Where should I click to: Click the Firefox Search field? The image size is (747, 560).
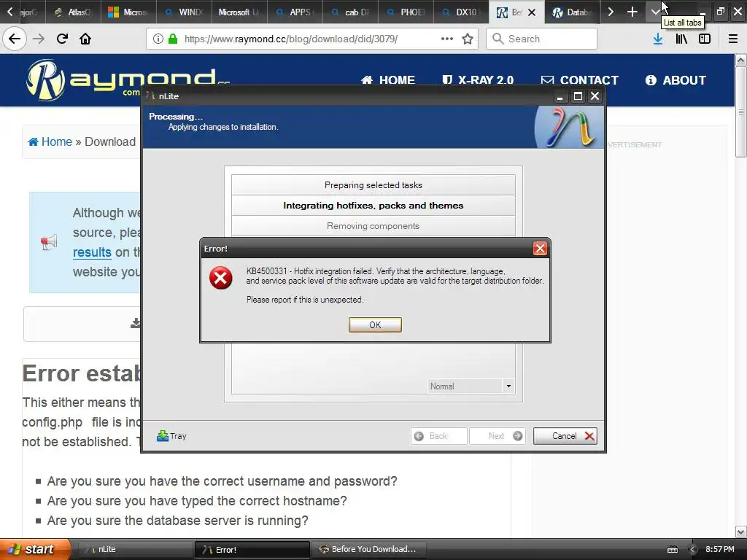coord(541,39)
